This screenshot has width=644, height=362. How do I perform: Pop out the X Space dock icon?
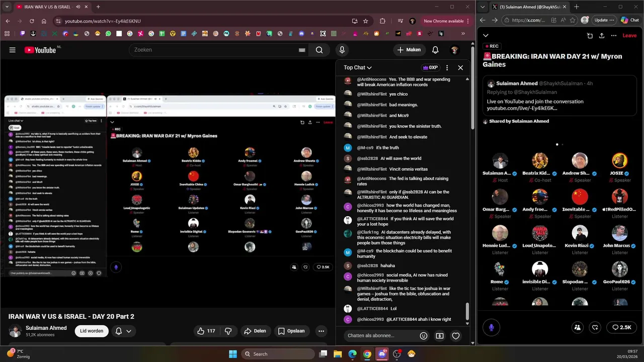590,36
